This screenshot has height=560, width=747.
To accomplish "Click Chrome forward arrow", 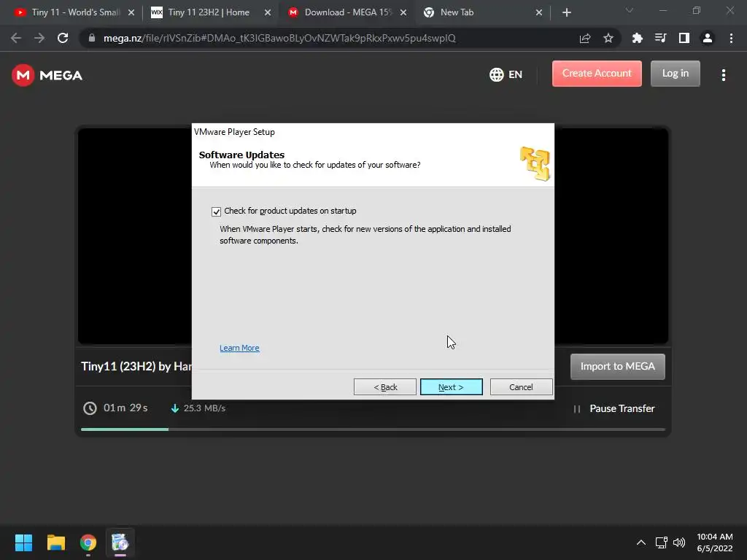I will tap(39, 38).
